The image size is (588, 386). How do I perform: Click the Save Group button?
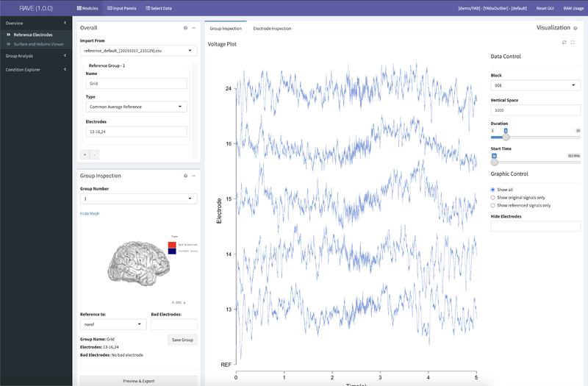(181, 340)
